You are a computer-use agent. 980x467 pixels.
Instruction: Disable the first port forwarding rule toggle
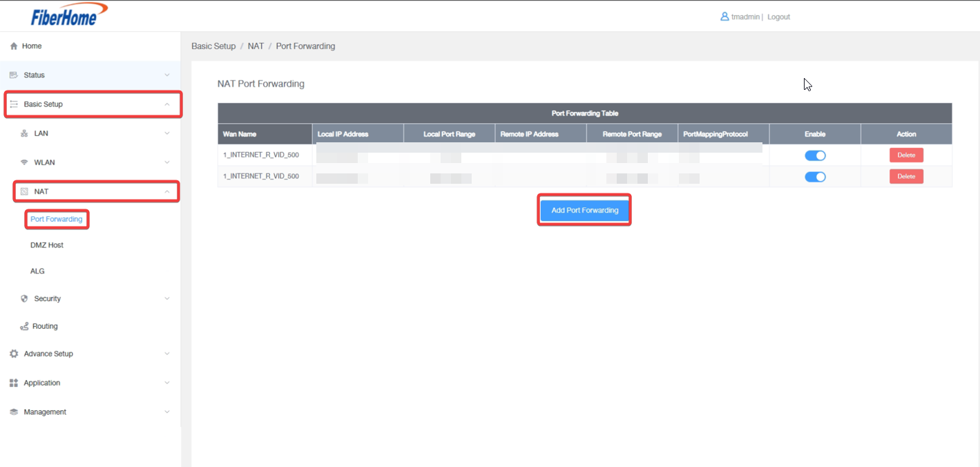point(815,155)
